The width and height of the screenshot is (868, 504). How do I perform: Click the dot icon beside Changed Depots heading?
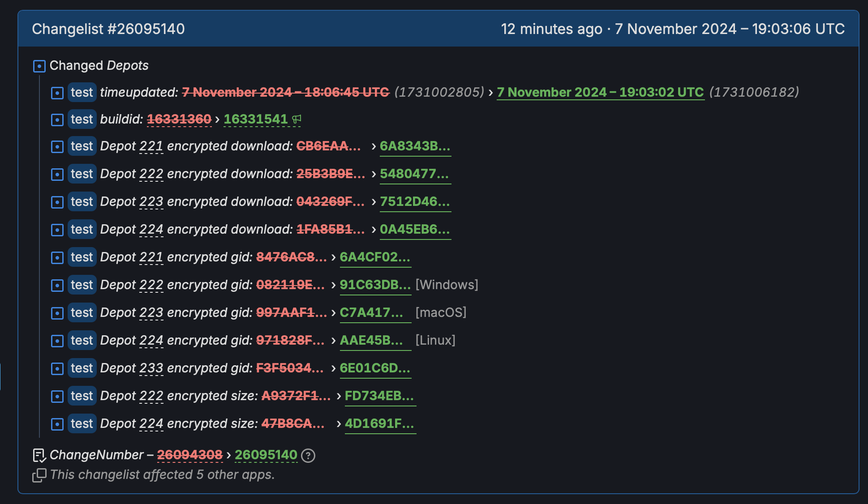click(39, 65)
